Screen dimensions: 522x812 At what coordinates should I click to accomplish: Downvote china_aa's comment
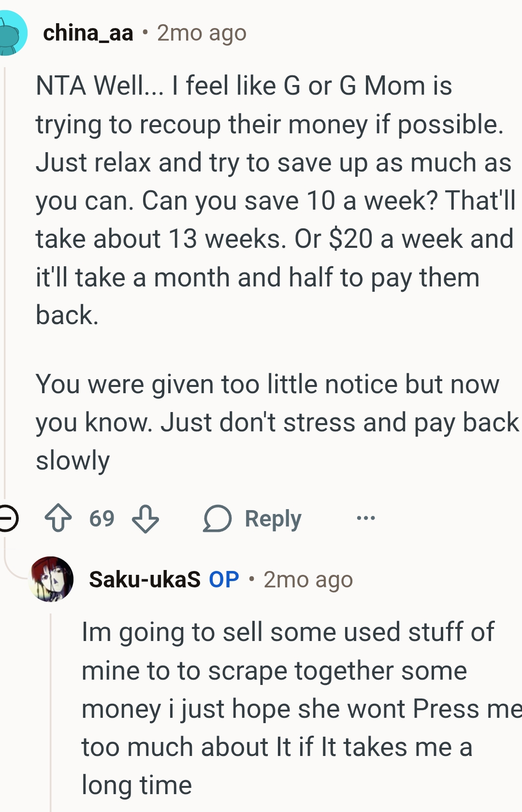(x=145, y=518)
